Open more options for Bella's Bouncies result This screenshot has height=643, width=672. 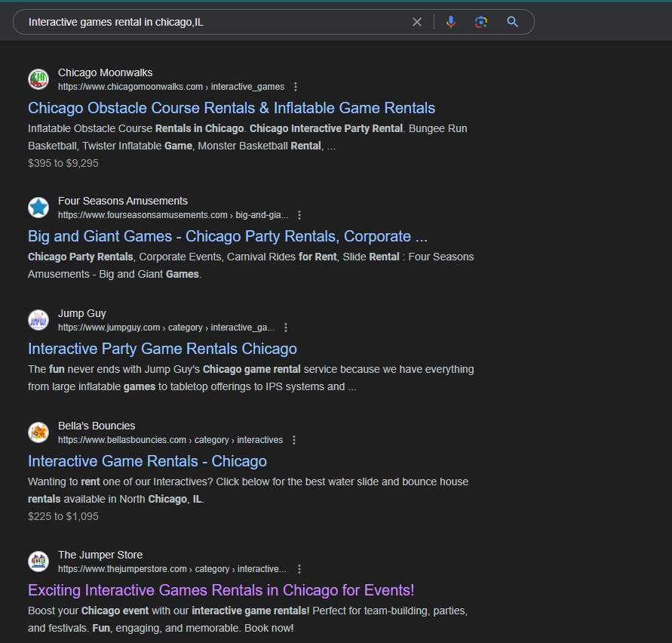(294, 440)
